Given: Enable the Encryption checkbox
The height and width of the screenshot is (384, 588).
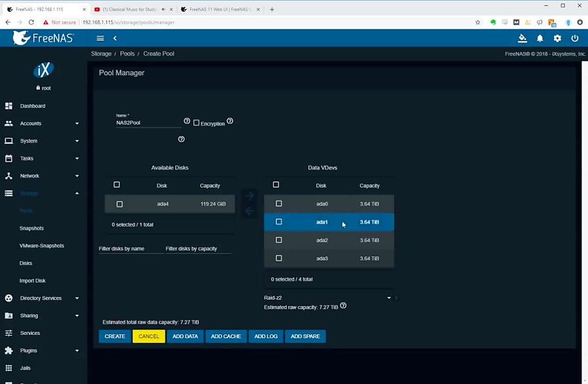Looking at the screenshot, I should 197,122.
